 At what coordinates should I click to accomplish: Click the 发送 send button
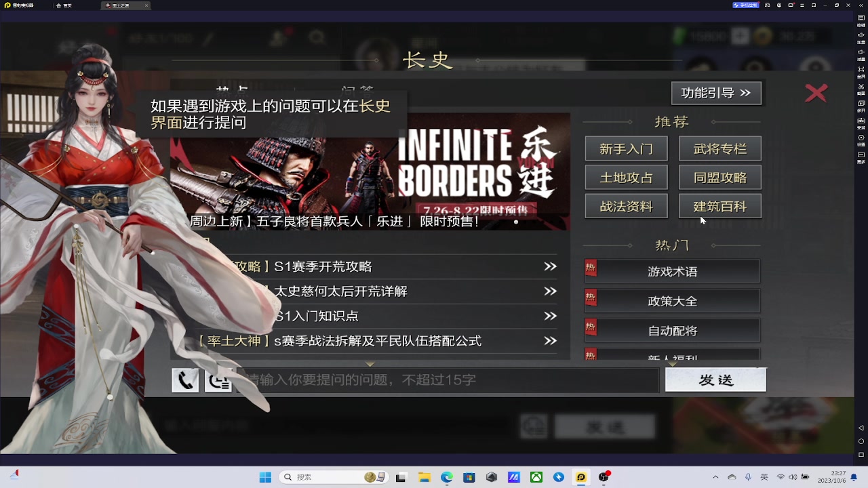pyautogui.click(x=715, y=380)
